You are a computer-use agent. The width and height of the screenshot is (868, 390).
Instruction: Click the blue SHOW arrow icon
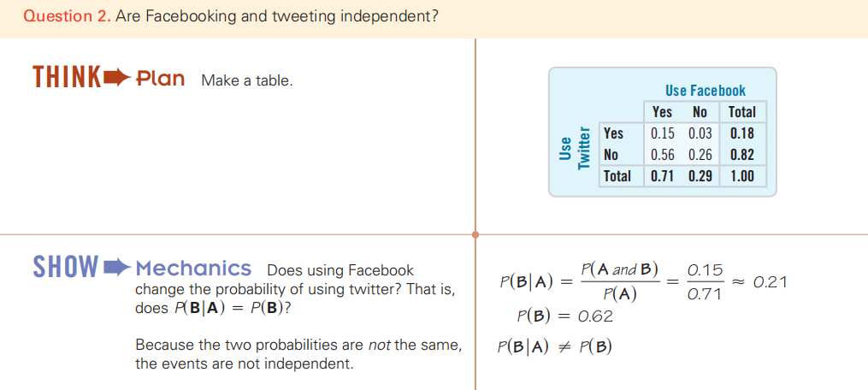(117, 267)
